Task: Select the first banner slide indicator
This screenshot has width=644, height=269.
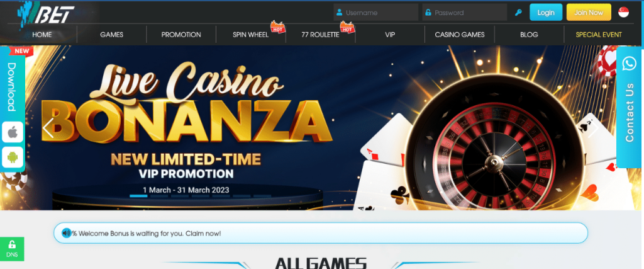Action: click(x=138, y=196)
